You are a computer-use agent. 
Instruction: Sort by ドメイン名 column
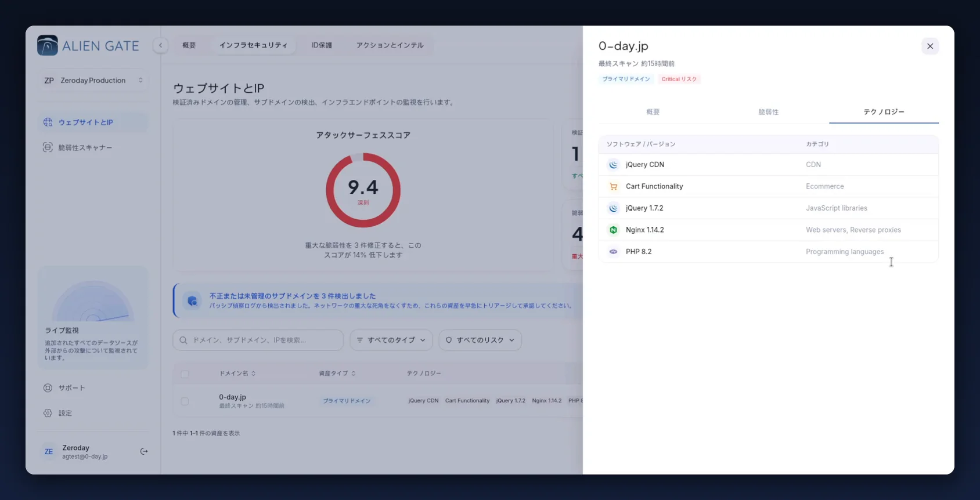click(237, 374)
